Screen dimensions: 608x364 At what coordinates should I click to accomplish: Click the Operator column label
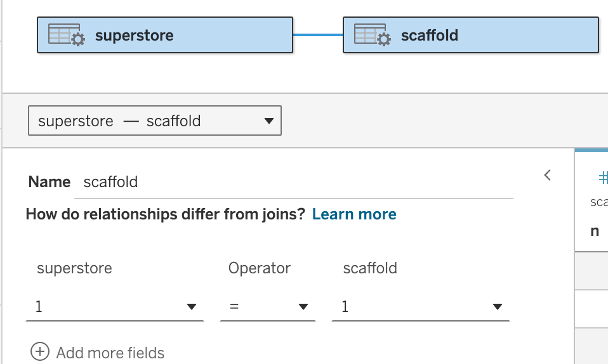click(259, 268)
